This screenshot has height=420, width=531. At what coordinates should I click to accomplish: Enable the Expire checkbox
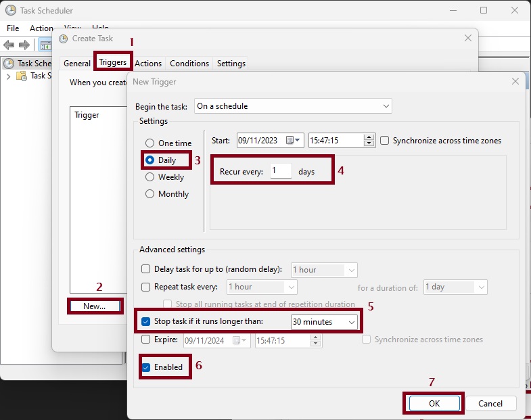click(145, 340)
